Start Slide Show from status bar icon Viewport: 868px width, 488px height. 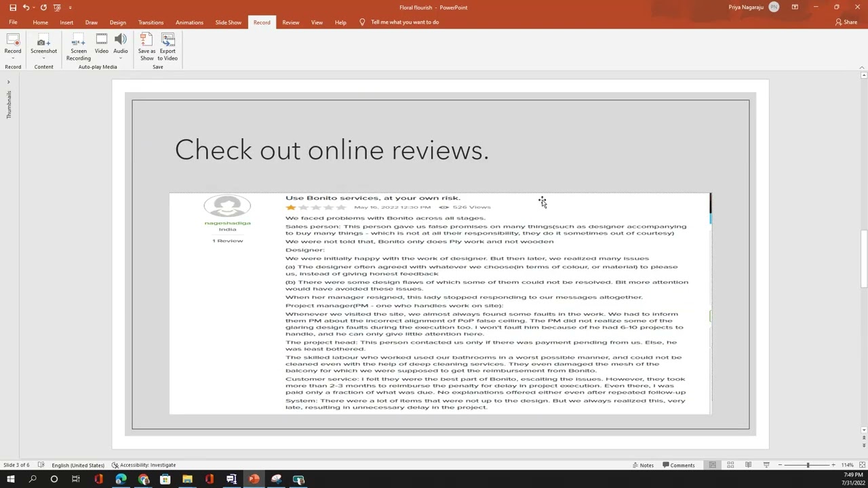[x=766, y=465]
